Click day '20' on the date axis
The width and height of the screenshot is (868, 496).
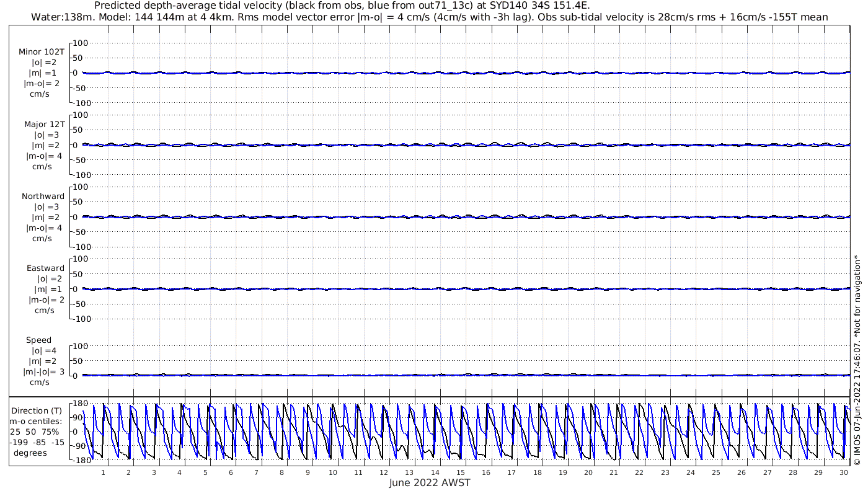(588, 472)
